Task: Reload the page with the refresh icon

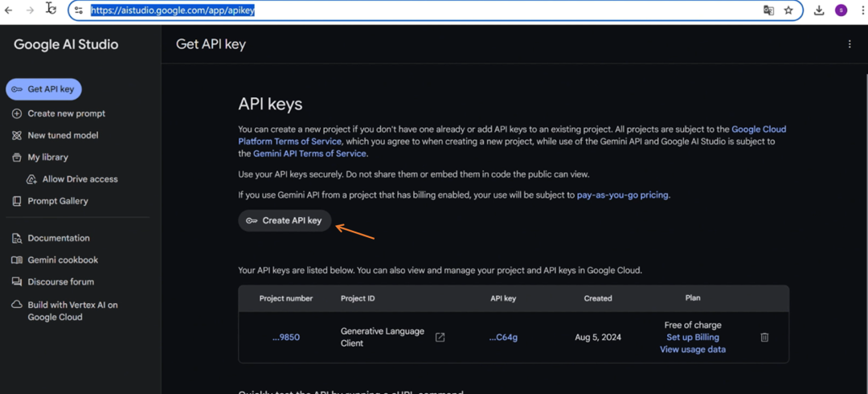Action: 51,9
